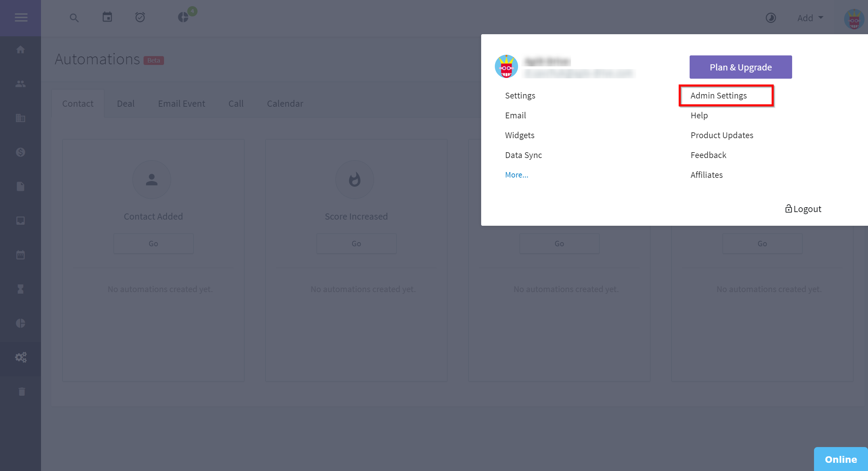Click the search icon in the toolbar
Screen dimensions: 868x471
73,17
